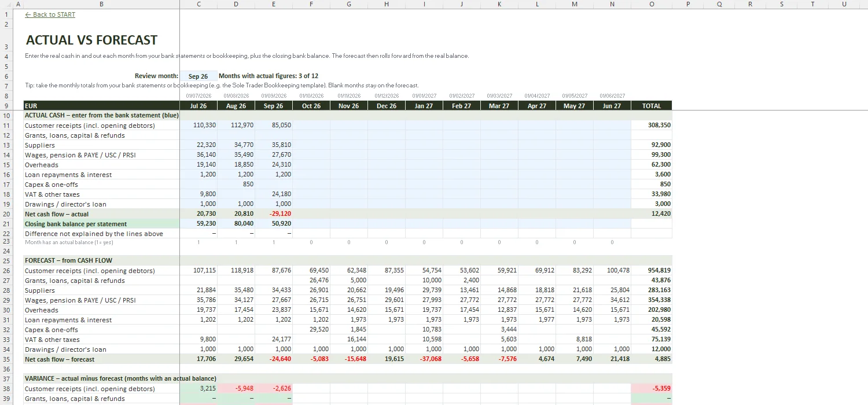This screenshot has height=405, width=868.
Task: Click the 'FORECAST – from CASH FLOW' section header
Action: (x=68, y=261)
